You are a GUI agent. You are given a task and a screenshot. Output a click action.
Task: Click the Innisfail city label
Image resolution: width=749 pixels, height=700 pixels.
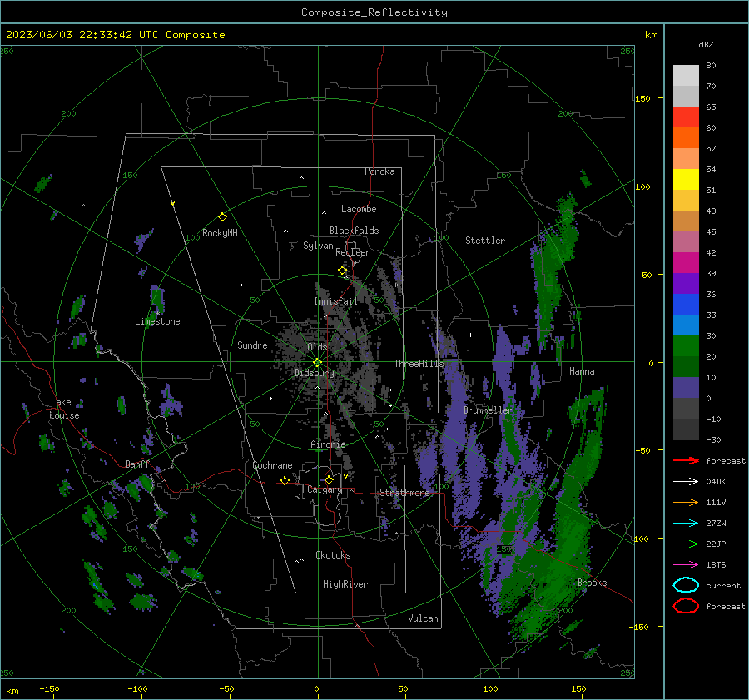[x=335, y=301]
